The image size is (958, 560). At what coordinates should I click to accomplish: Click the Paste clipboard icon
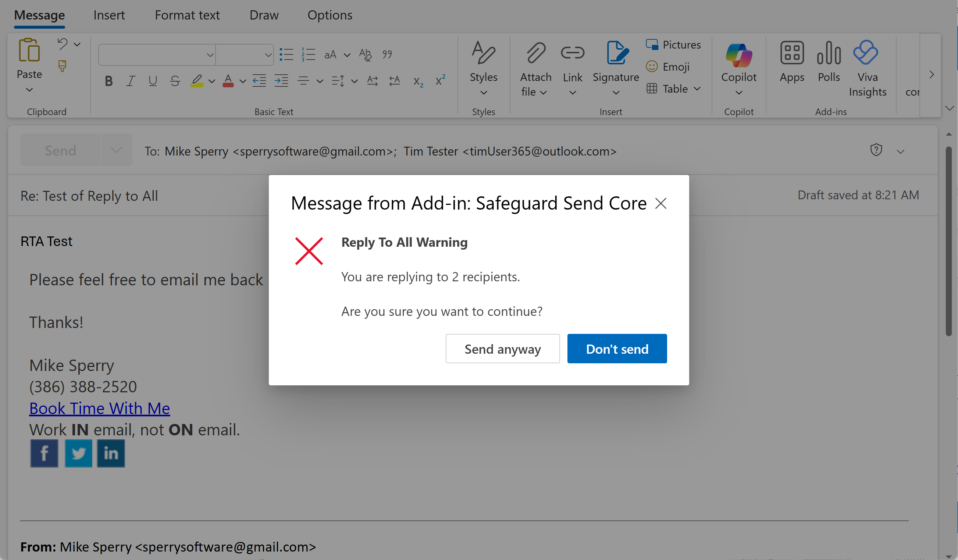click(x=29, y=50)
